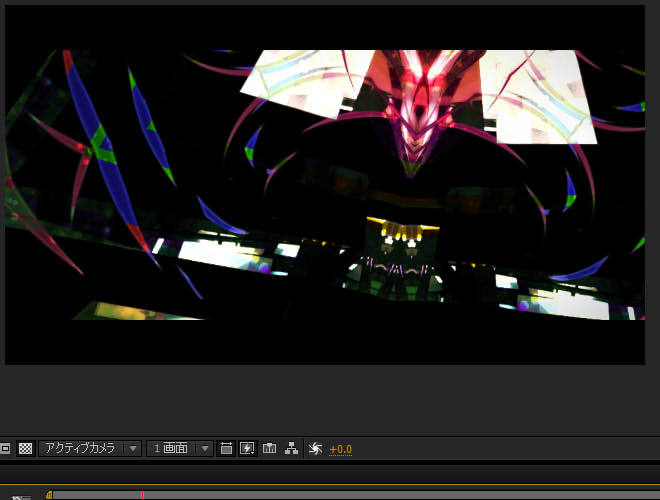Open the timeline panel icon
The width and height of the screenshot is (660, 500).
(x=269, y=449)
